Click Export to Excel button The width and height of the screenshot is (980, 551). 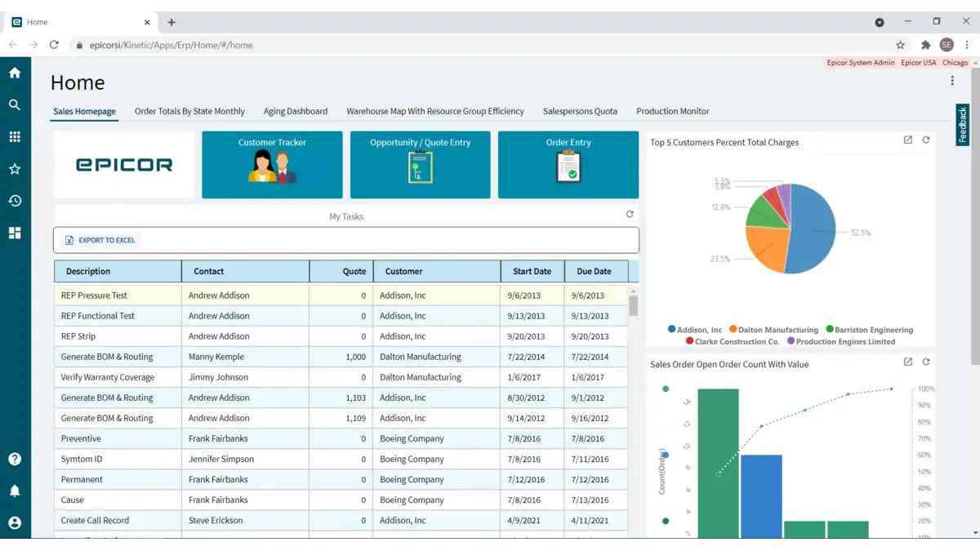coord(100,240)
